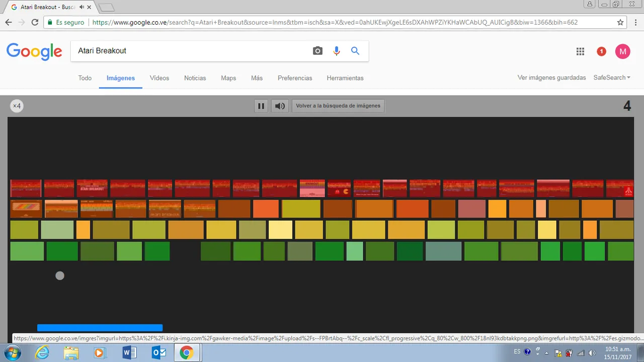Open Google notifications badge

point(601,51)
